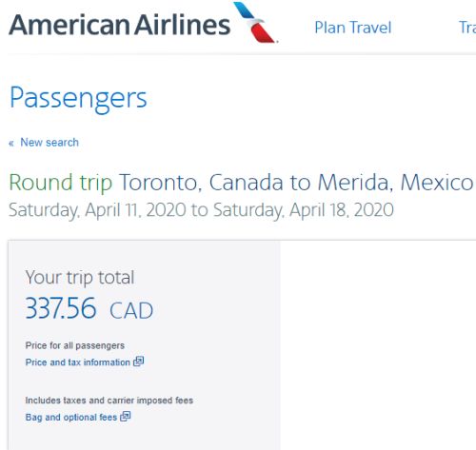Viewport: 476px width, 450px height.
Task: Go back via New search link
Action: pyautogui.click(x=50, y=143)
